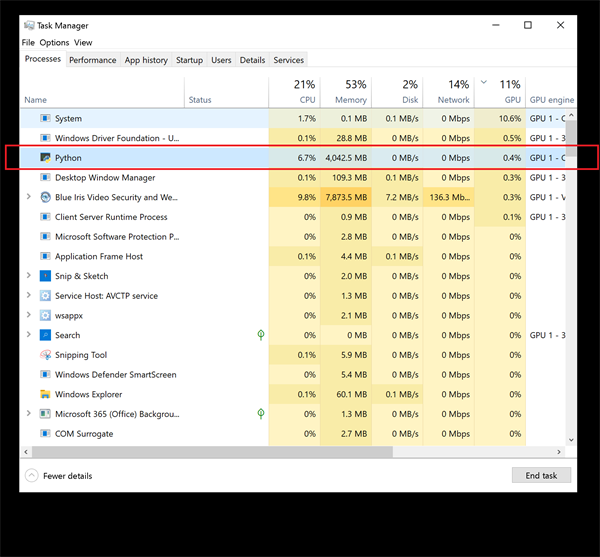Click the Microsoft Software Protection icon

tap(45, 236)
